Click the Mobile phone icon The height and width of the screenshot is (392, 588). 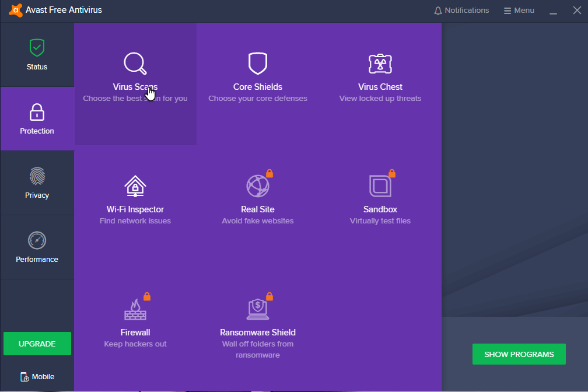[x=24, y=377]
